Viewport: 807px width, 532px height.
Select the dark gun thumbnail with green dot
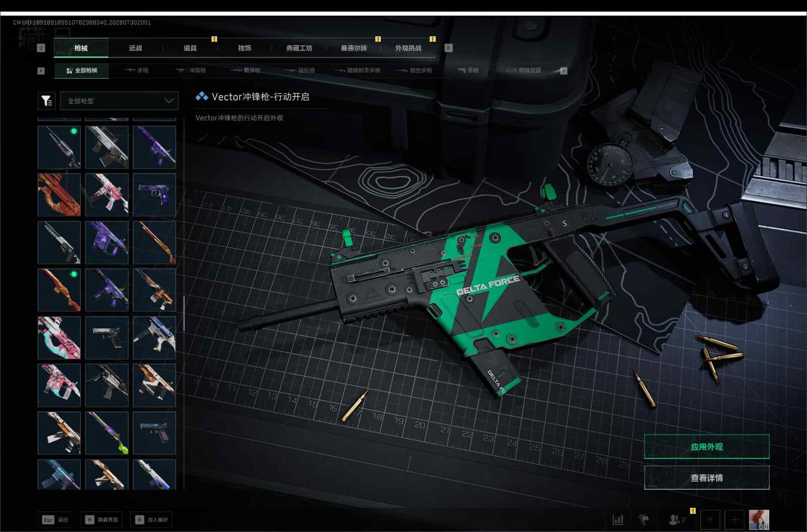point(59,147)
